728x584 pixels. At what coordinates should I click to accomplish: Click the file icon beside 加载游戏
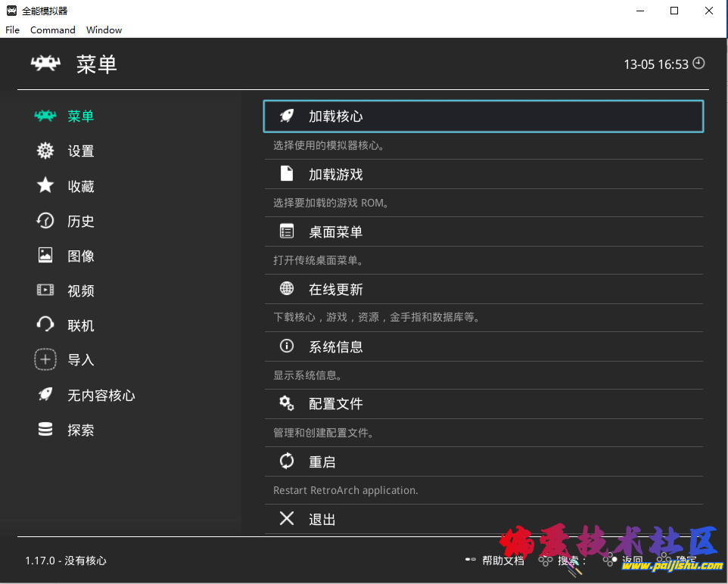(287, 174)
